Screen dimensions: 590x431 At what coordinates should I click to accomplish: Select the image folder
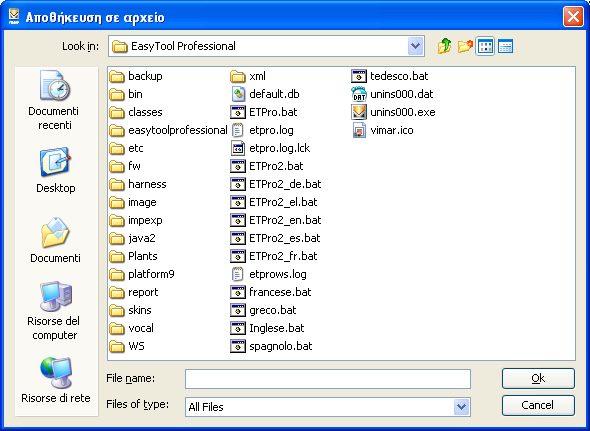[133, 203]
